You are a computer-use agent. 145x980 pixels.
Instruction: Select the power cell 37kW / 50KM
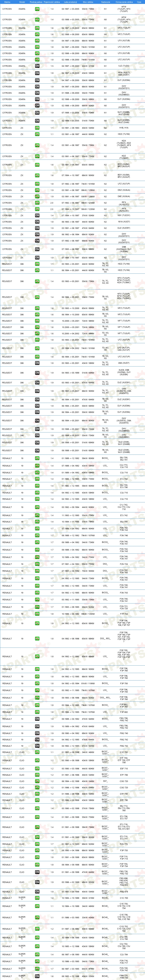(x=88, y=215)
